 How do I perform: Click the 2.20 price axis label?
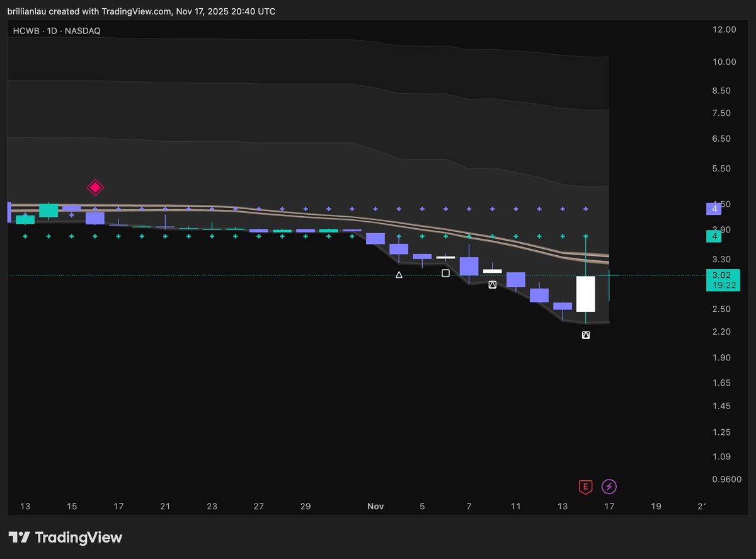721,331
